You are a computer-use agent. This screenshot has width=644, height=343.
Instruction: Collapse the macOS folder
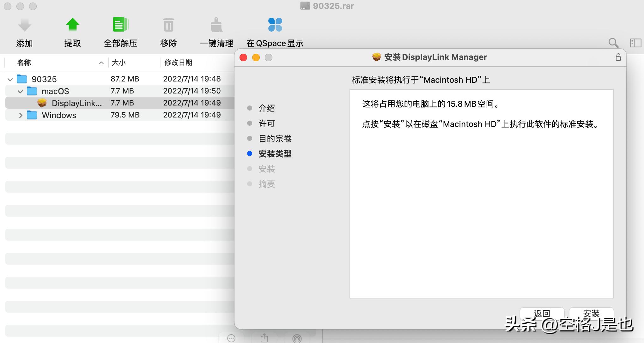[20, 92]
